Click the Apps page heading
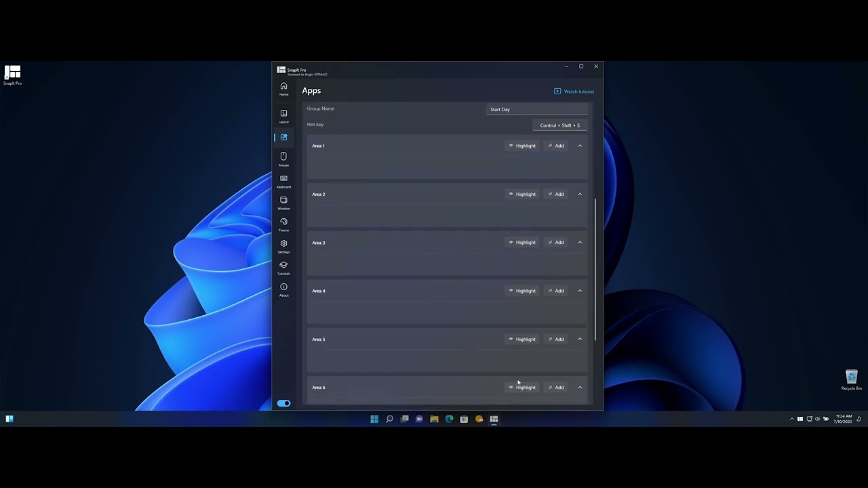868x488 pixels. tap(311, 91)
